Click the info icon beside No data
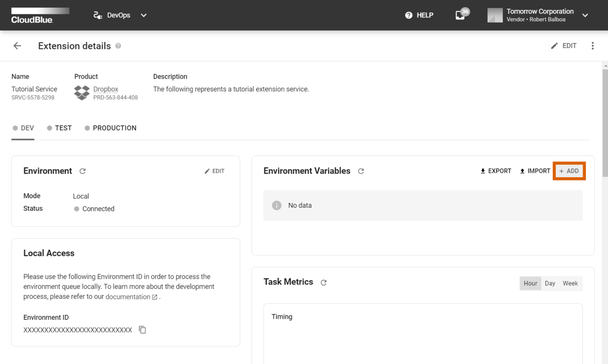The image size is (608, 364). [x=277, y=205]
